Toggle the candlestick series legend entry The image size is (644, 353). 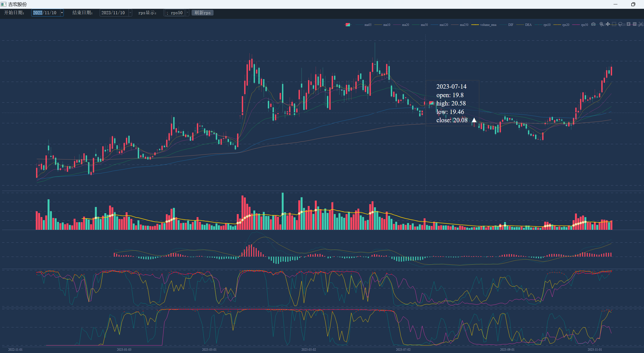pos(348,25)
